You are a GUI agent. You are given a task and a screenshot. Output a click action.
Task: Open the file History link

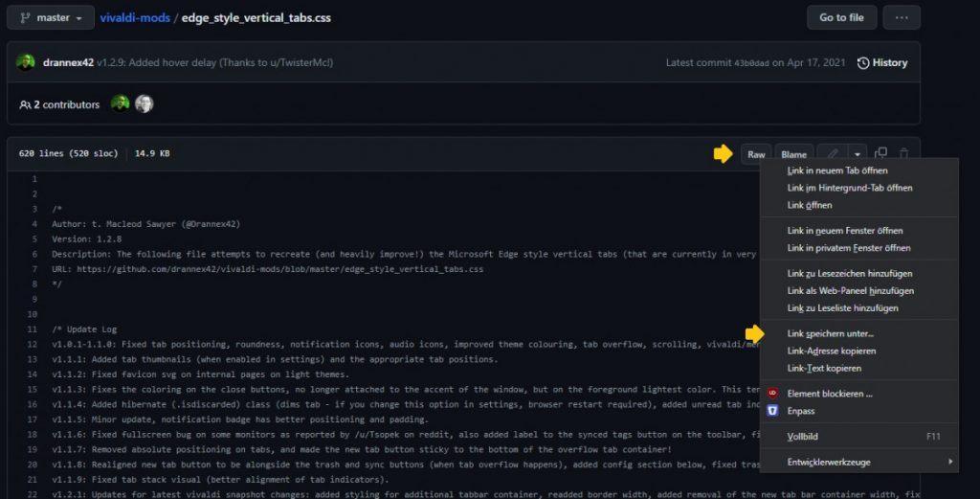tap(882, 63)
